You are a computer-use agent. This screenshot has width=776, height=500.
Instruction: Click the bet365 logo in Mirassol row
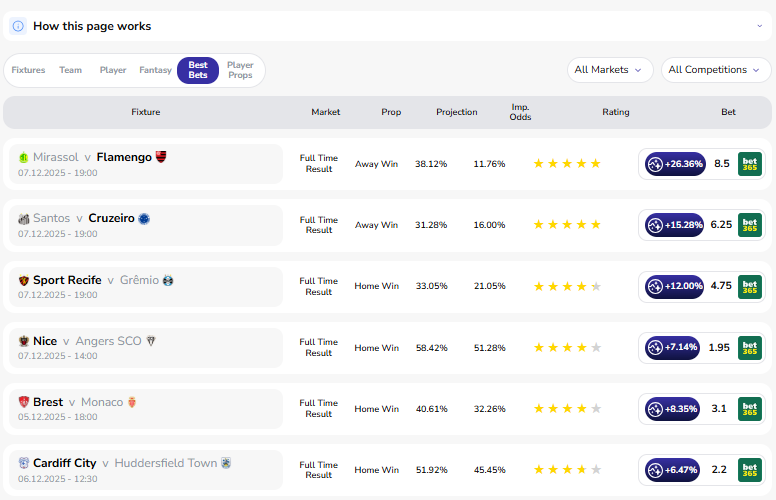[x=750, y=164]
